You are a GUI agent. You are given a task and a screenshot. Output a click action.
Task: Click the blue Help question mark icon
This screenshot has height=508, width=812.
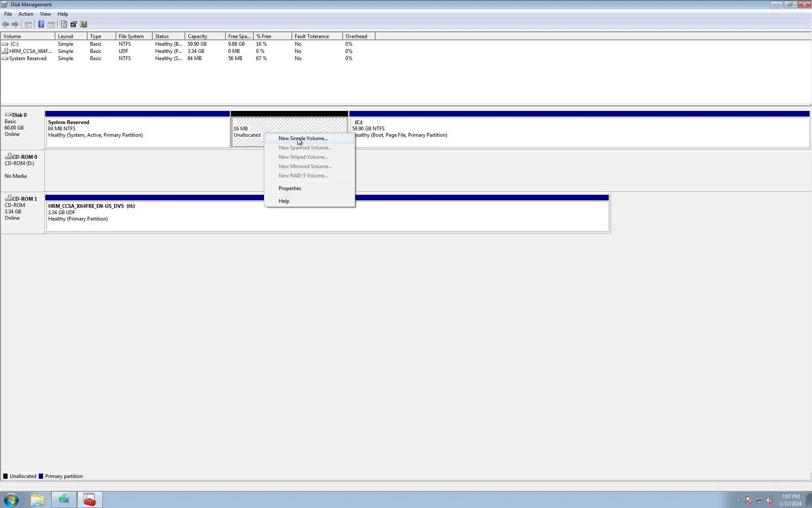click(x=41, y=25)
